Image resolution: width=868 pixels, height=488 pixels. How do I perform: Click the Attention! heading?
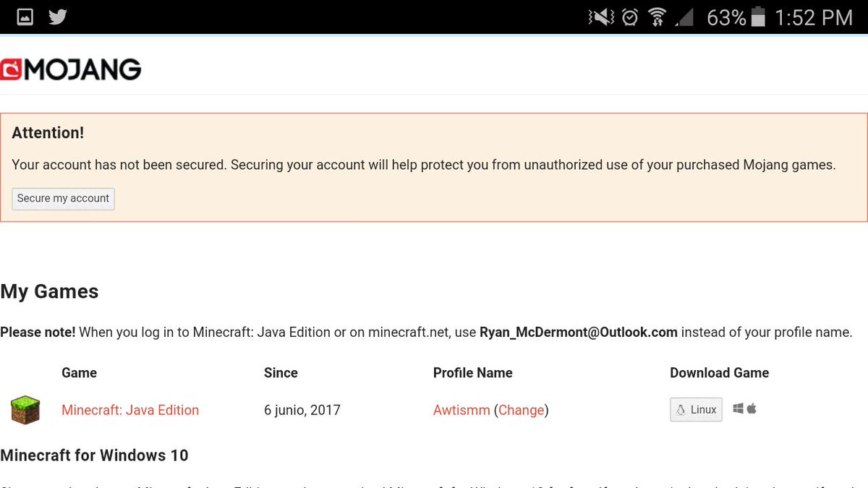(48, 133)
